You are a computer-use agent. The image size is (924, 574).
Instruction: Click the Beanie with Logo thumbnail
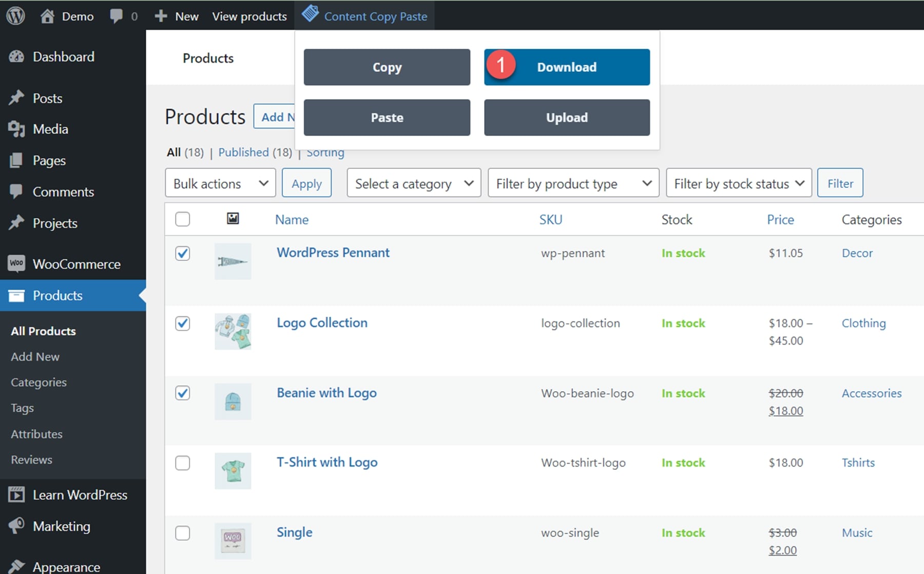pyautogui.click(x=233, y=401)
